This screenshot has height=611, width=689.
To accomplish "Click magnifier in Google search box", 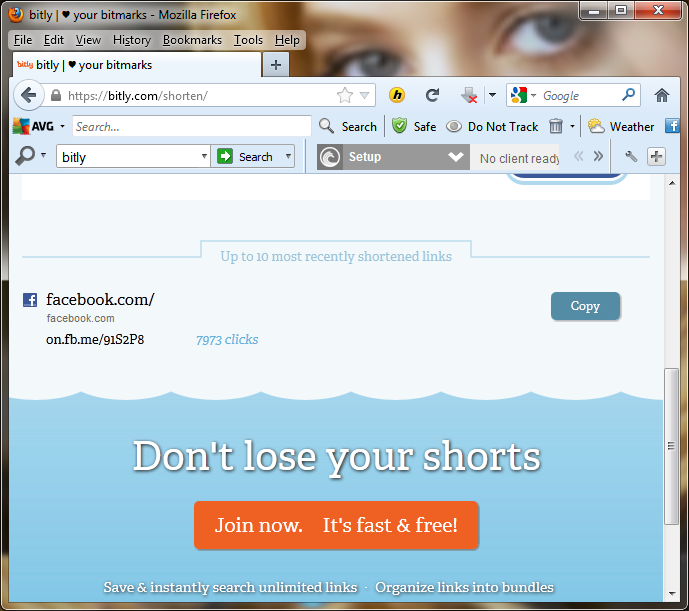I will (628, 95).
